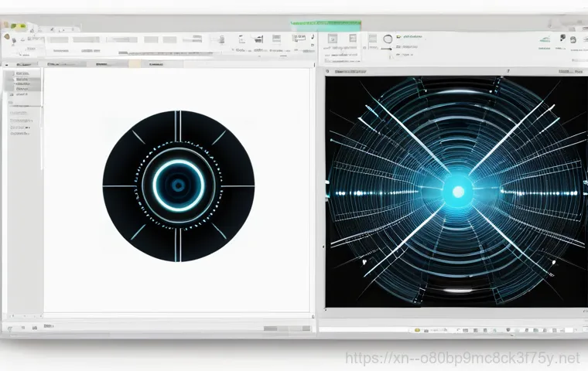Click the glowing blue center of right image

[x=457, y=191]
